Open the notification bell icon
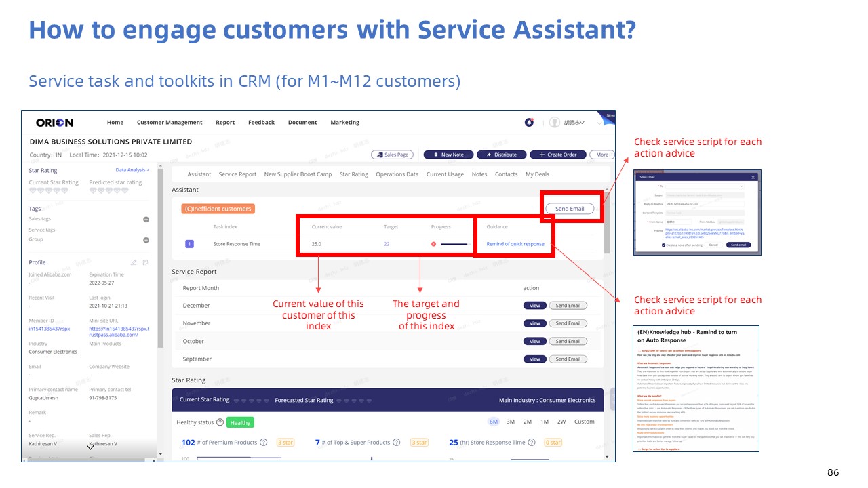The image size is (868, 488). pyautogui.click(x=529, y=123)
